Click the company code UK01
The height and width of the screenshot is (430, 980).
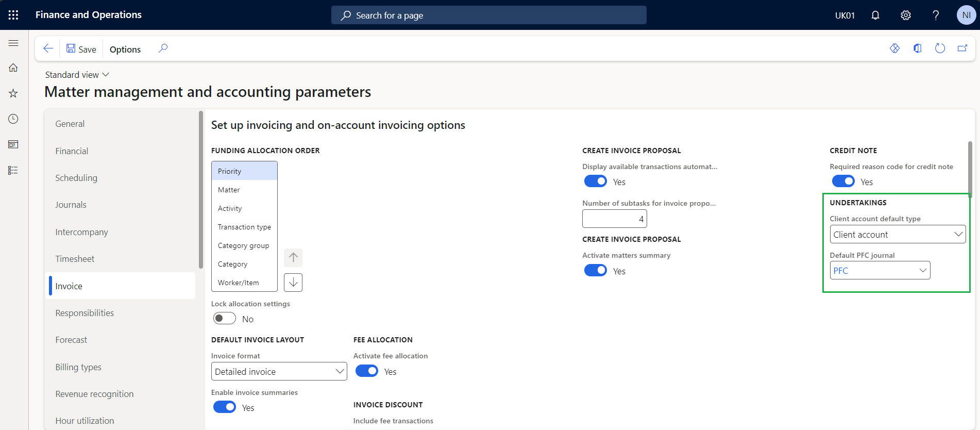(845, 15)
